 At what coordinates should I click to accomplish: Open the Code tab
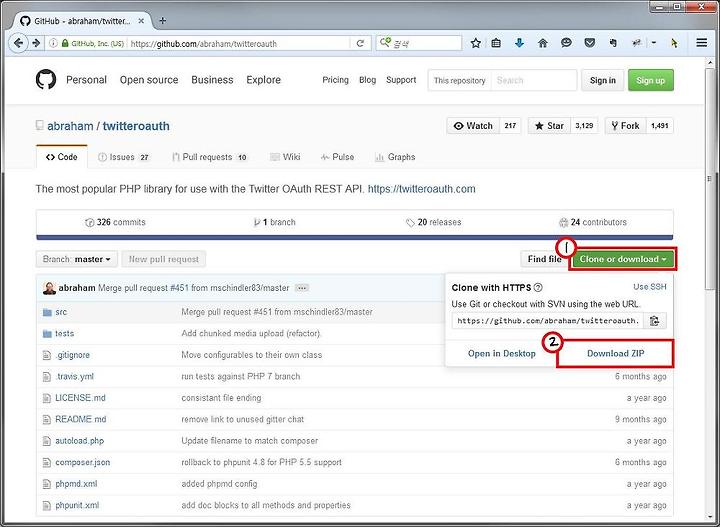62,157
